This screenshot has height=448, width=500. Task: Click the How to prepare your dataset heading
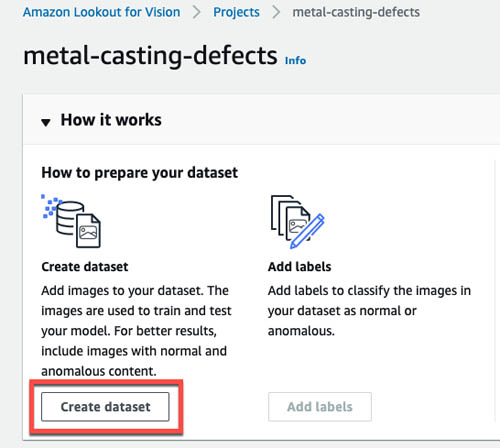[x=139, y=173]
